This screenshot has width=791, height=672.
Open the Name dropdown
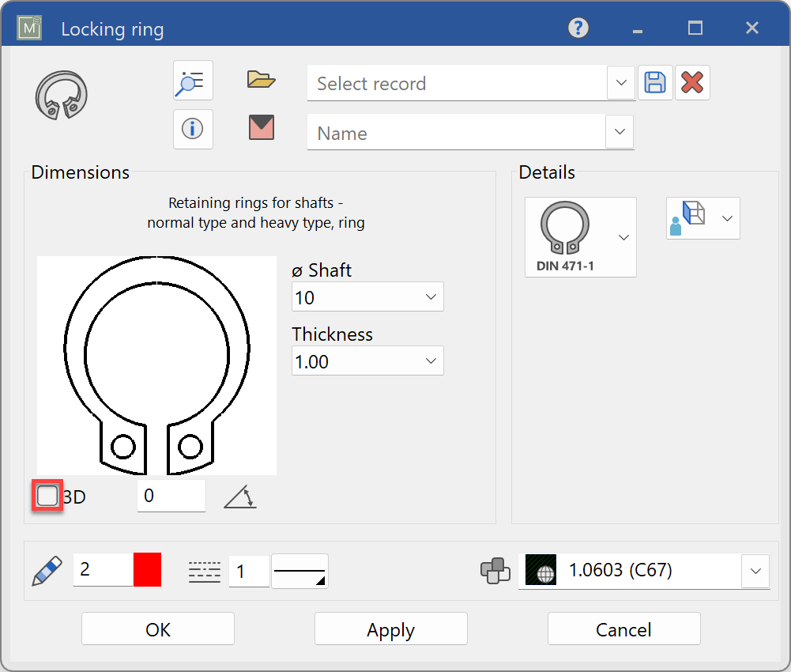coord(621,132)
